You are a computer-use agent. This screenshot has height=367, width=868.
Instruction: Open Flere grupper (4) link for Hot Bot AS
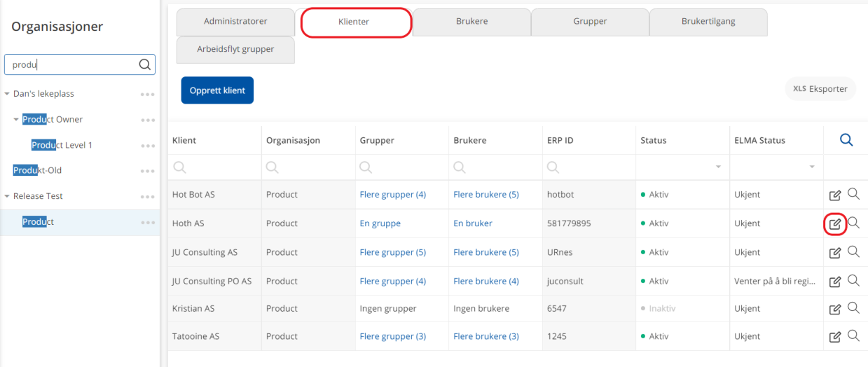(x=392, y=195)
